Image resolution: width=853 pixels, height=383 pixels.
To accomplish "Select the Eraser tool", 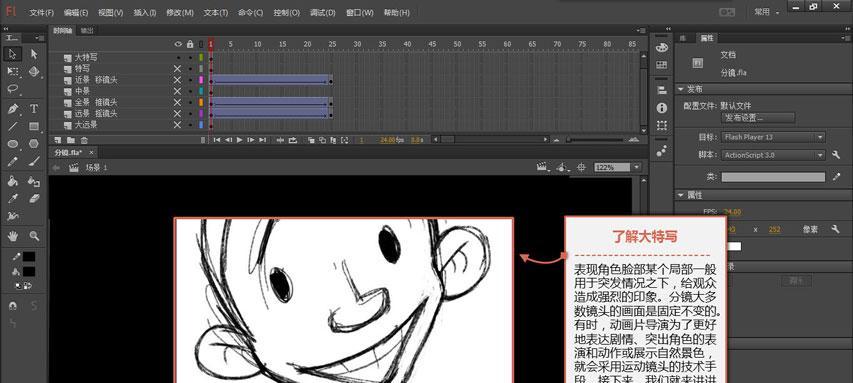I will (x=34, y=199).
